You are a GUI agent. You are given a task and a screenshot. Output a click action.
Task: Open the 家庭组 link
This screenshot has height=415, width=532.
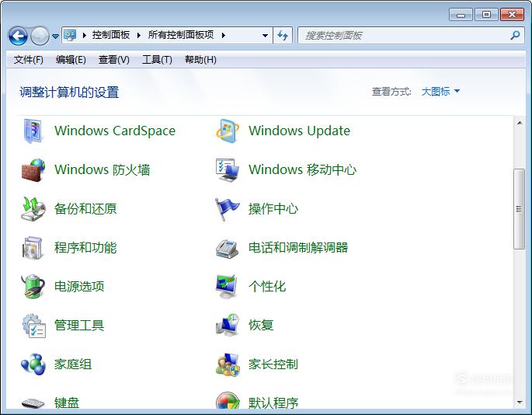click(73, 364)
